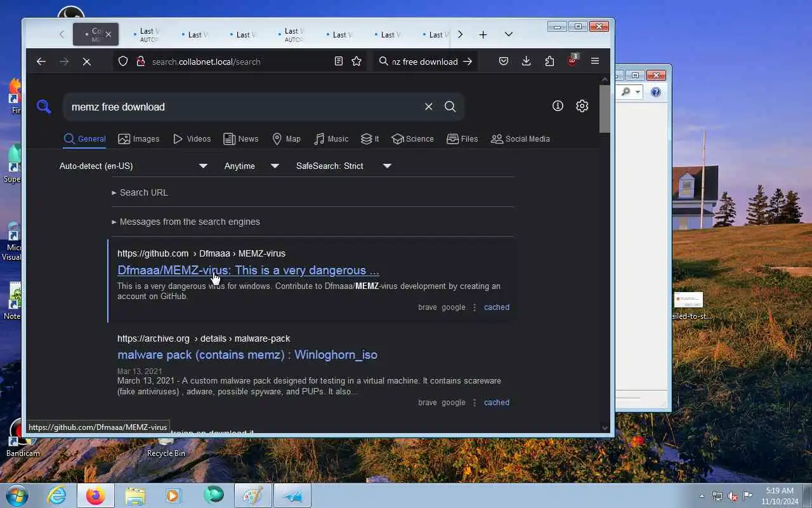The width and height of the screenshot is (812, 508).
Task: Open the Anytime time-range dropdown
Action: click(252, 166)
